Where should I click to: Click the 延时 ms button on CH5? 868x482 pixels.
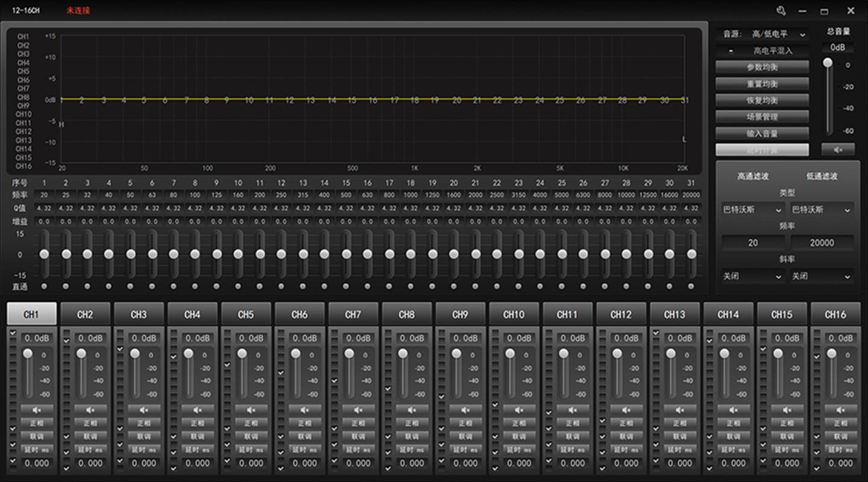coord(251,449)
